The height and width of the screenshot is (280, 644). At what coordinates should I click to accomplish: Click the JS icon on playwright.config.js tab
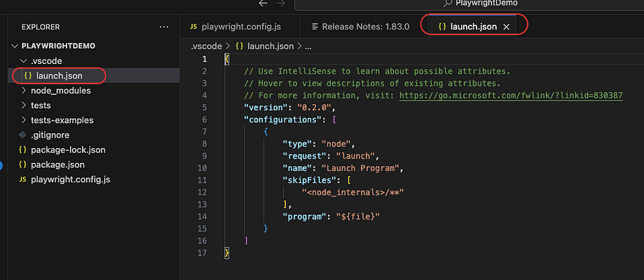(193, 27)
